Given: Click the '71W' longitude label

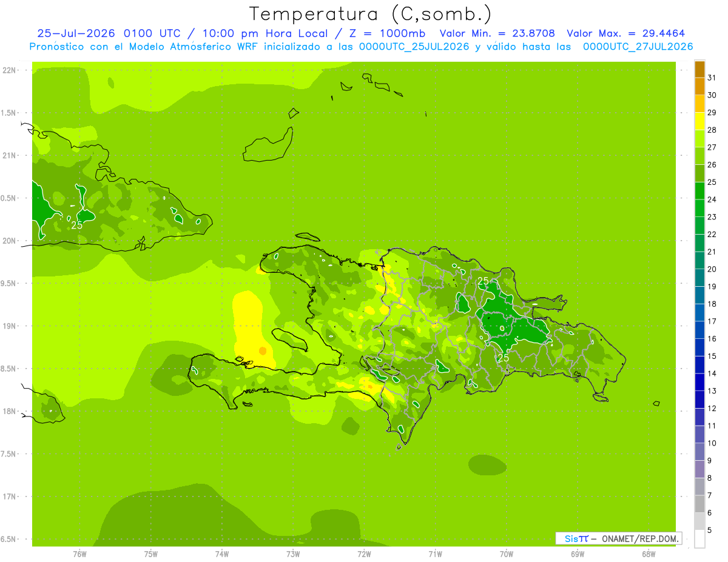Looking at the screenshot, I should (435, 554).
